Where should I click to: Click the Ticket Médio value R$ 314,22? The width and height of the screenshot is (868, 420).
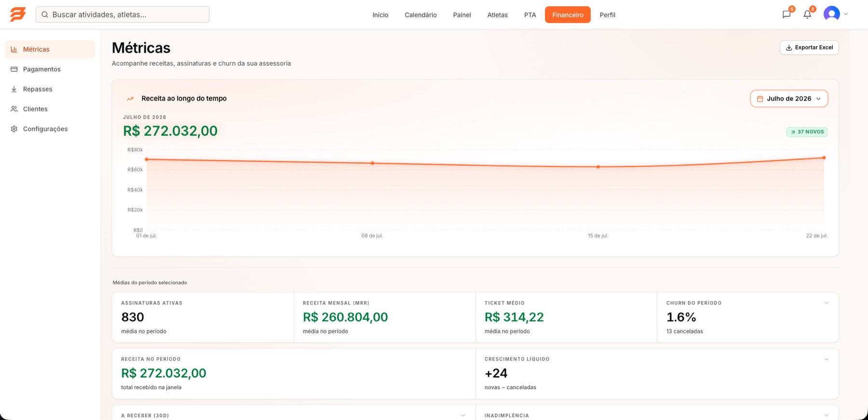(514, 317)
